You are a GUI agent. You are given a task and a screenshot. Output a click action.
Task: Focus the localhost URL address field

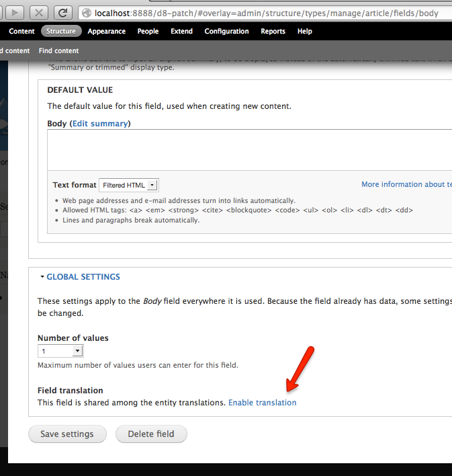click(x=267, y=13)
